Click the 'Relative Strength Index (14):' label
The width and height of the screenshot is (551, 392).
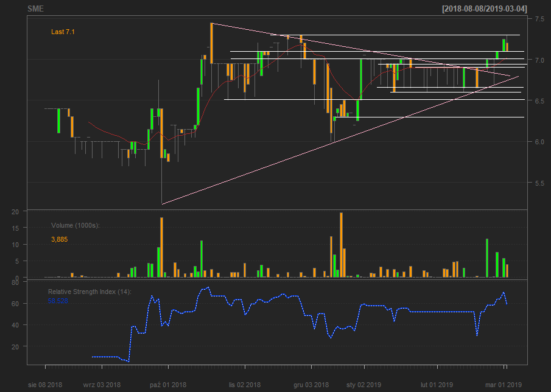pos(89,292)
